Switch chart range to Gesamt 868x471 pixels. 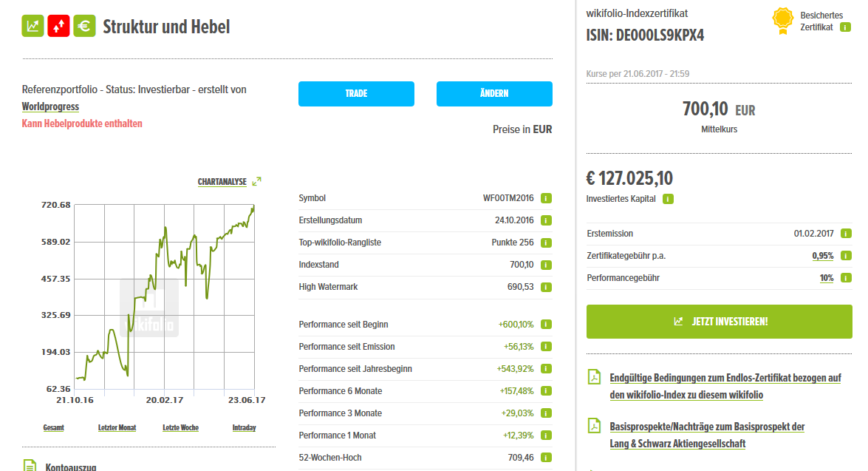pyautogui.click(x=53, y=427)
